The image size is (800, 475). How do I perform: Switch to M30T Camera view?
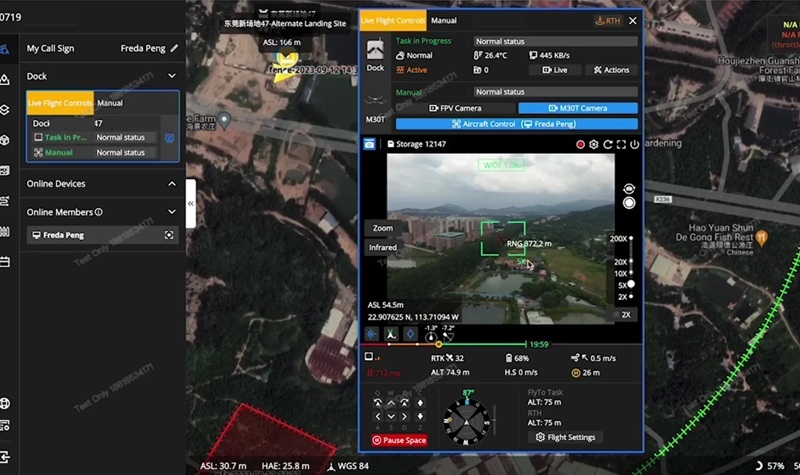tap(578, 108)
